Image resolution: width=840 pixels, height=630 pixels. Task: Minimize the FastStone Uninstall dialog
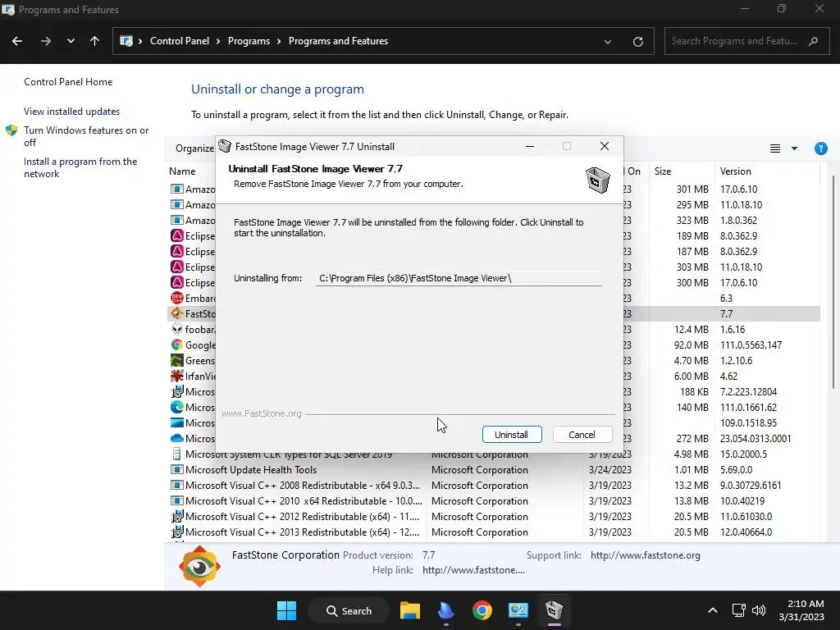click(530, 146)
